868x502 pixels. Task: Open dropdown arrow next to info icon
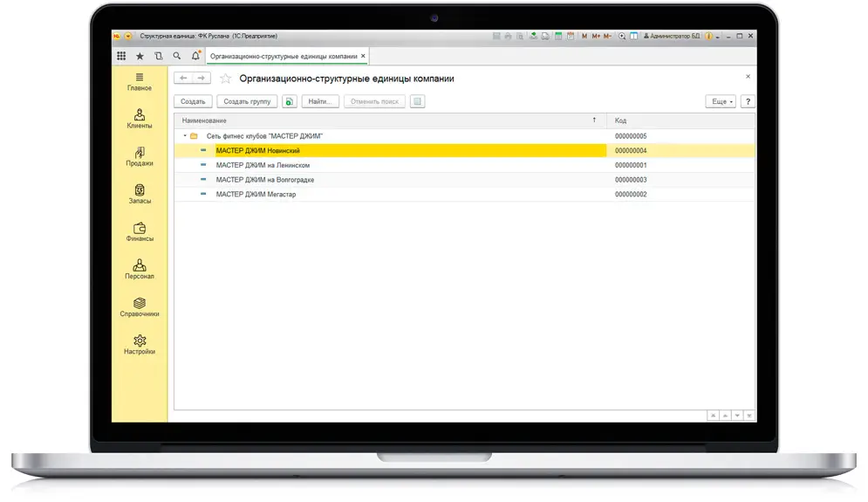pos(717,37)
